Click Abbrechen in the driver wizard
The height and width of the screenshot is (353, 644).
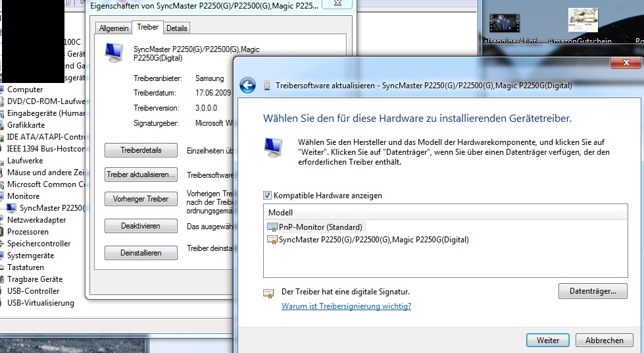click(x=604, y=340)
